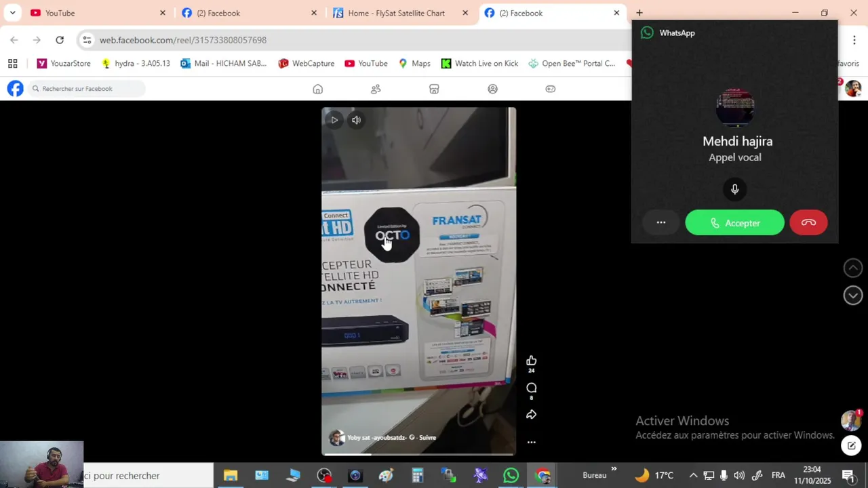Open the YouTube bookmark in bookmarks bar
Image resolution: width=868 pixels, height=488 pixels.
click(366, 64)
